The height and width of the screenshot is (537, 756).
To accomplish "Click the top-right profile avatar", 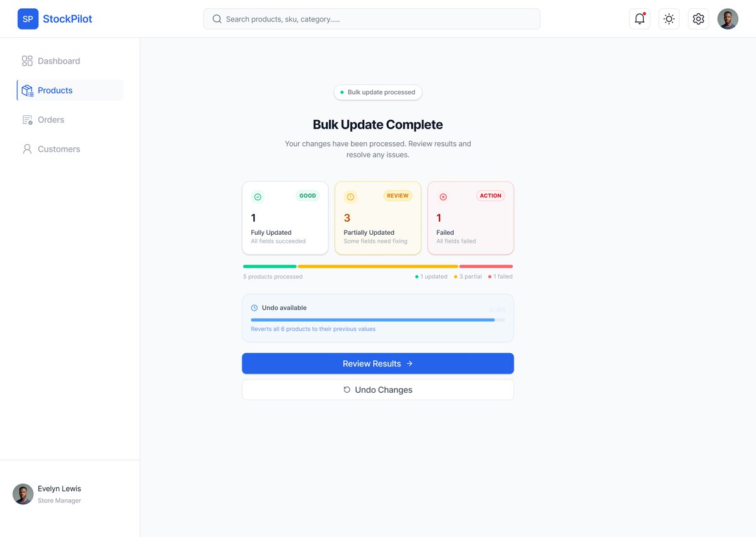I will (x=728, y=19).
